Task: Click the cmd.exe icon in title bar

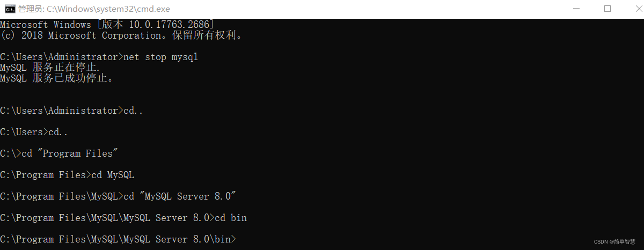Action: point(9,9)
